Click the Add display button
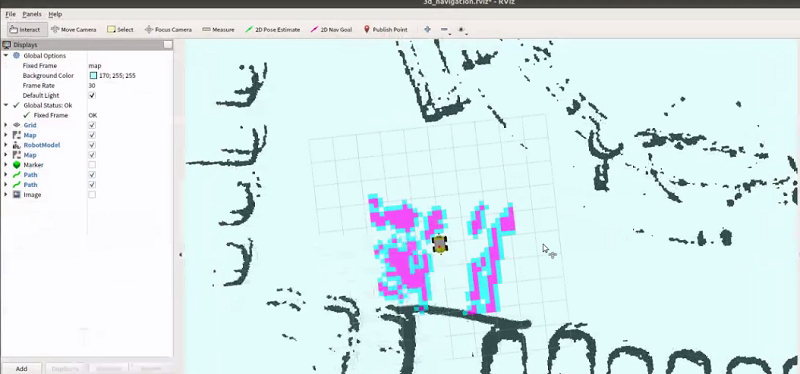This screenshot has height=374, width=800. coord(21,368)
